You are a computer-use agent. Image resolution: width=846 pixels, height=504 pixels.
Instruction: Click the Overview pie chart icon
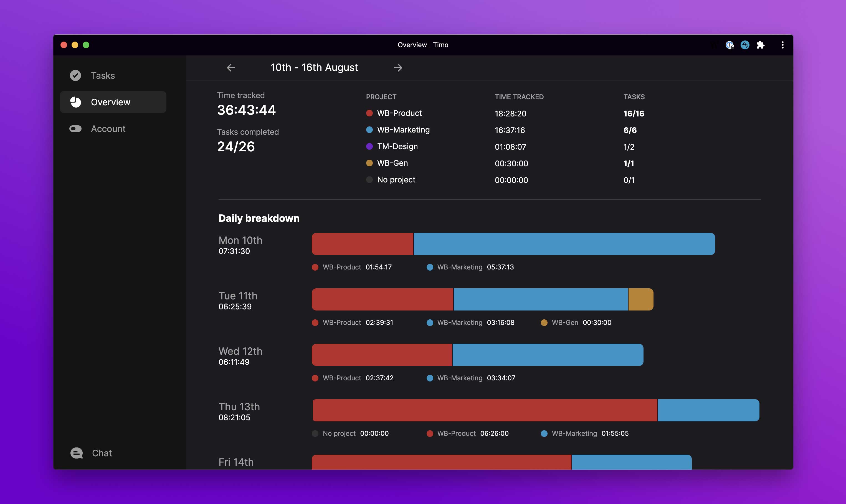tap(75, 102)
